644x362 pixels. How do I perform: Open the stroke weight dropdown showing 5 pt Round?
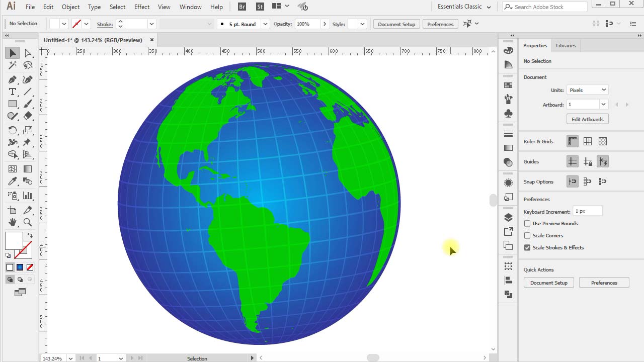point(265,24)
